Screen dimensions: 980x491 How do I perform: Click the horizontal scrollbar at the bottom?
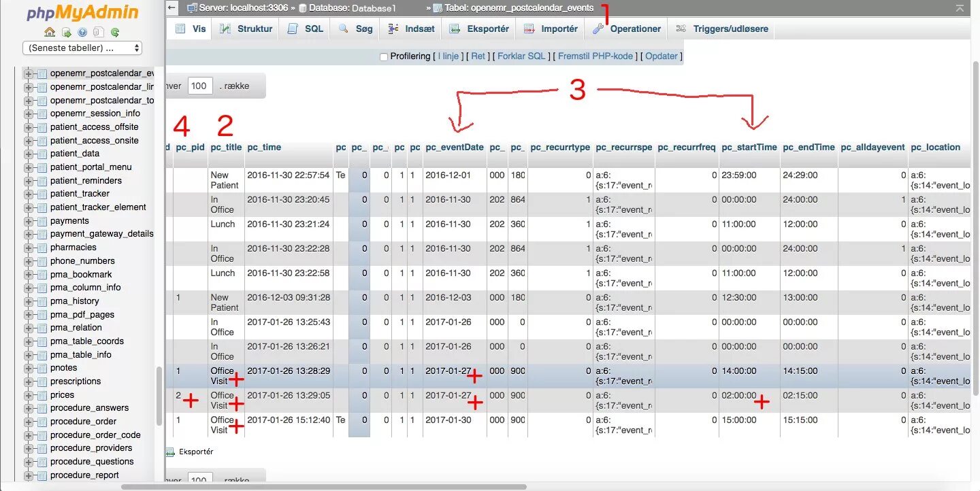[x=324, y=487]
